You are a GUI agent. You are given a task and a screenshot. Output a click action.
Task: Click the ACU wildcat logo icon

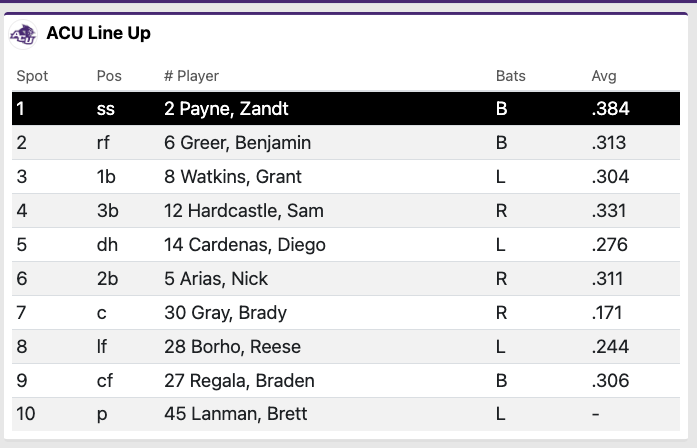click(x=23, y=34)
